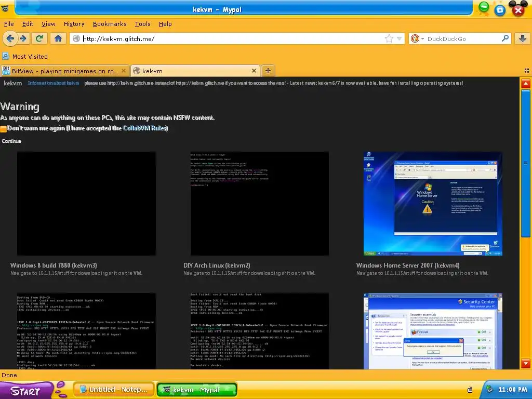Click the system tray network icon
Image resolution: width=532 pixels, height=399 pixels.
point(489,389)
